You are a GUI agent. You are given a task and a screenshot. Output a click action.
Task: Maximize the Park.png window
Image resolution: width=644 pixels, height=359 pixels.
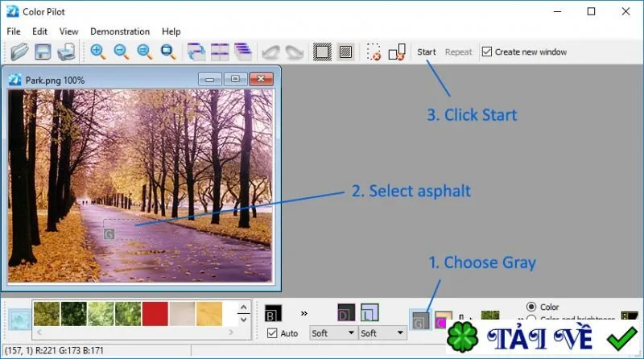coord(235,79)
